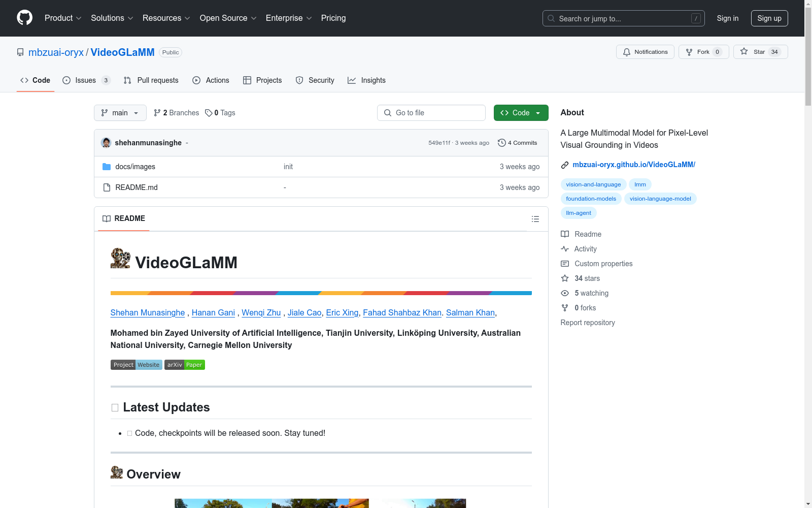This screenshot has height=508, width=812.
Task: Select the lmm topic tag
Action: click(640, 184)
